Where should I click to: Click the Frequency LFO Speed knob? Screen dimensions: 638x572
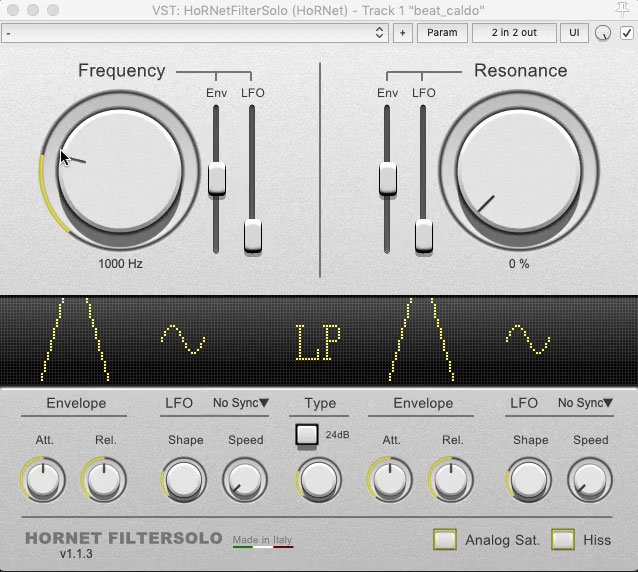245,480
